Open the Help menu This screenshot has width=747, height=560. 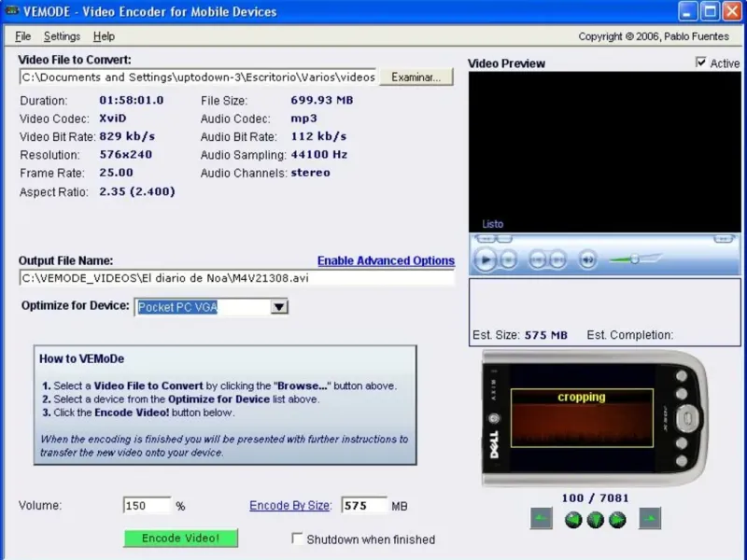(104, 36)
